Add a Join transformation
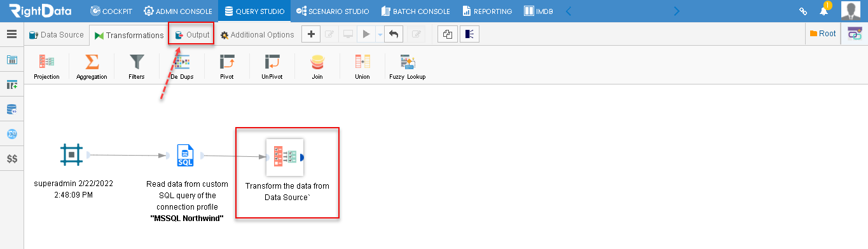Screen dimensions: 868x249 (317, 62)
